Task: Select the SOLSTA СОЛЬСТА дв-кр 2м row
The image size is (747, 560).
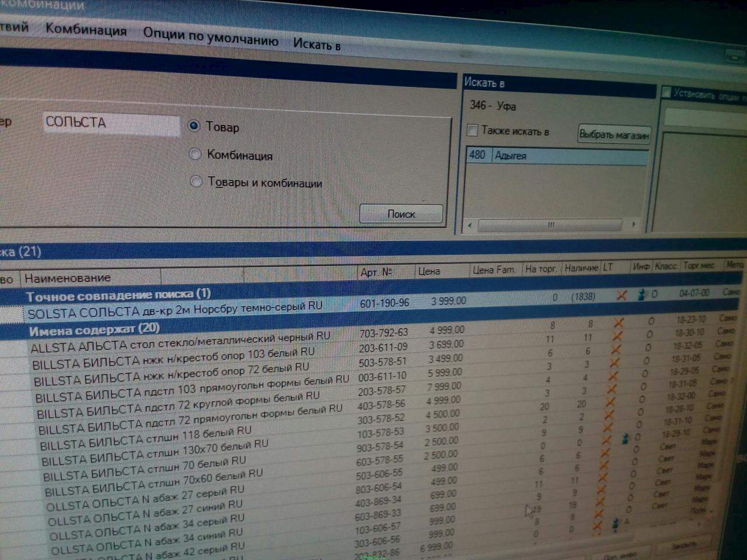Action: coord(175,309)
